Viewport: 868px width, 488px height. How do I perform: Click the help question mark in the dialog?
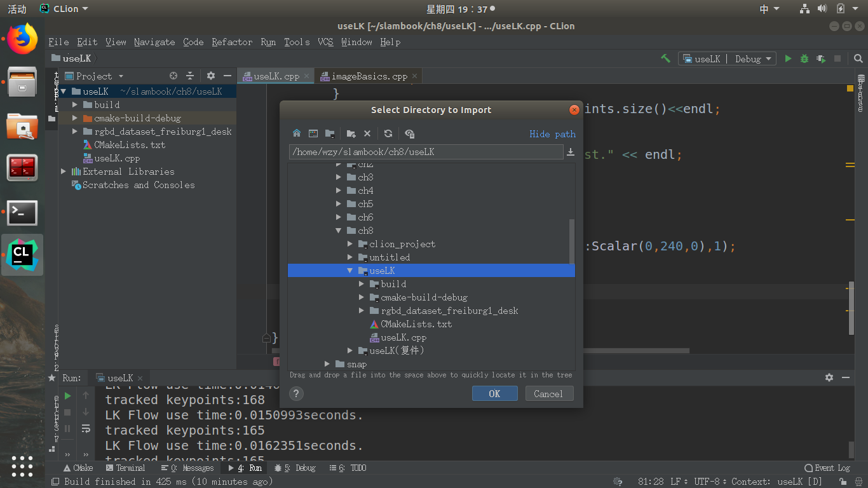point(296,393)
